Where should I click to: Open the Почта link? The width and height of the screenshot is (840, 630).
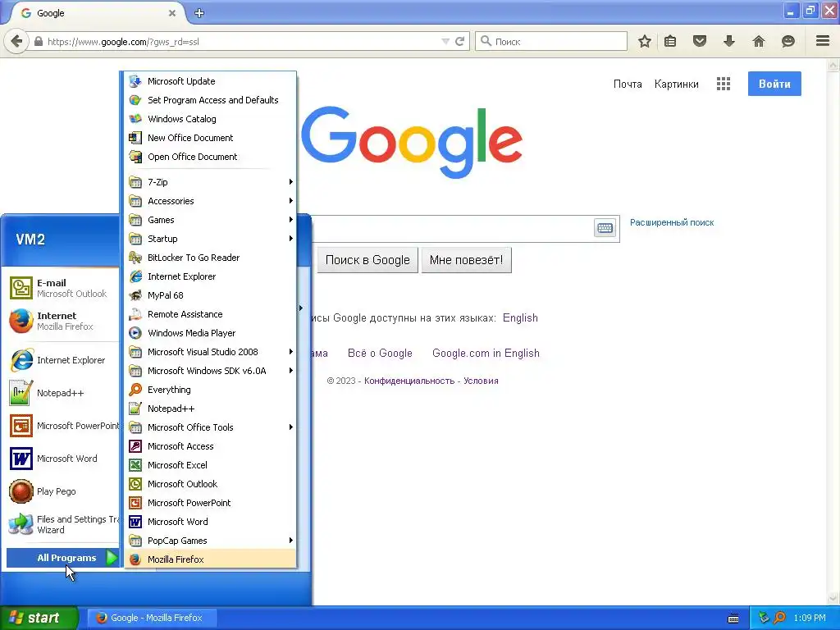click(x=628, y=84)
